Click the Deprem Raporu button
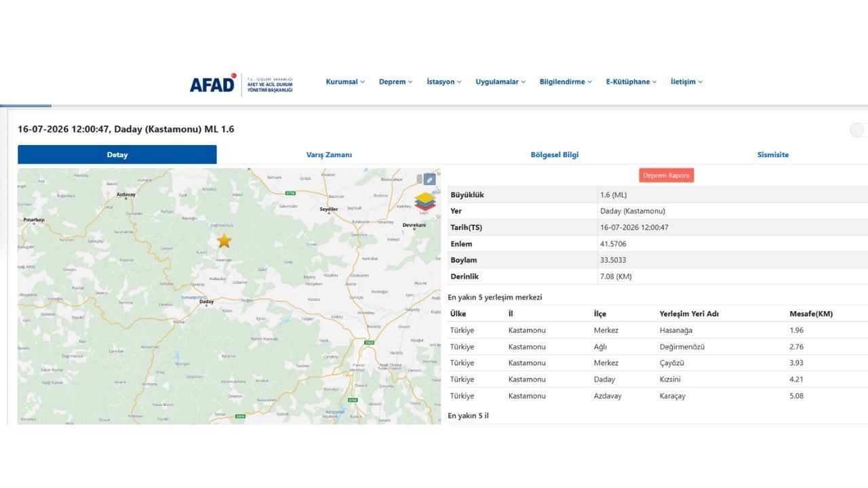Viewport: 868px width, 488px height. [667, 176]
